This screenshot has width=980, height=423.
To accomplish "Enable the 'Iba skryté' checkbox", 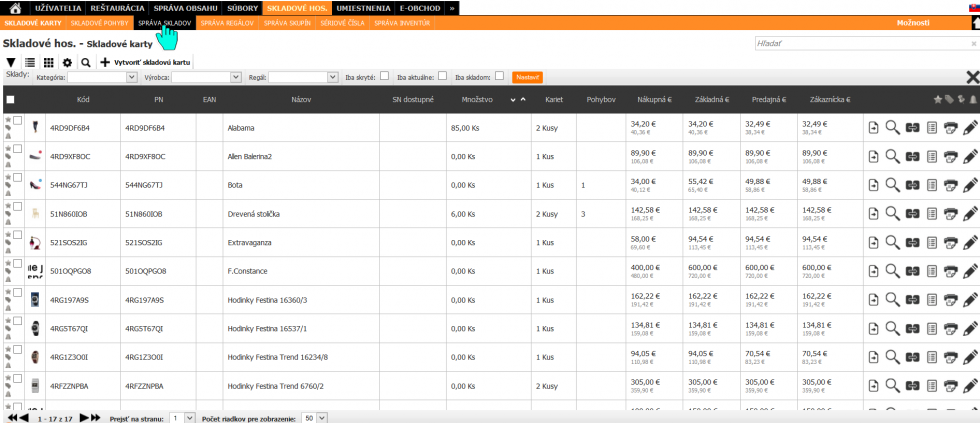I will 384,76.
